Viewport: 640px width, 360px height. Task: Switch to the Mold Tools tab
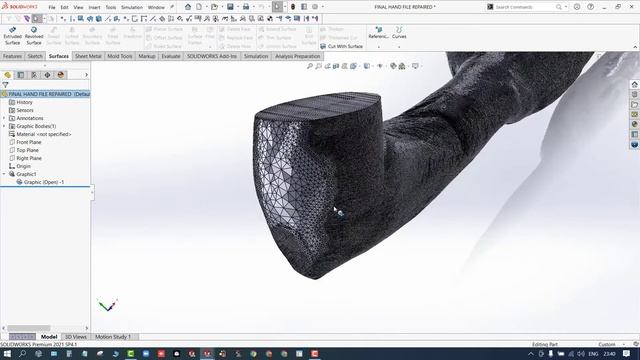(x=120, y=56)
